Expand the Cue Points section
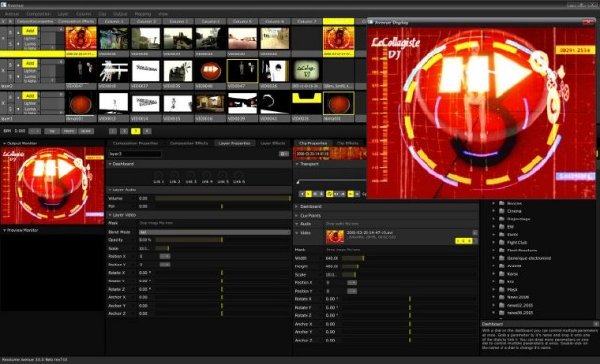This screenshot has width=600, height=364. click(x=297, y=215)
